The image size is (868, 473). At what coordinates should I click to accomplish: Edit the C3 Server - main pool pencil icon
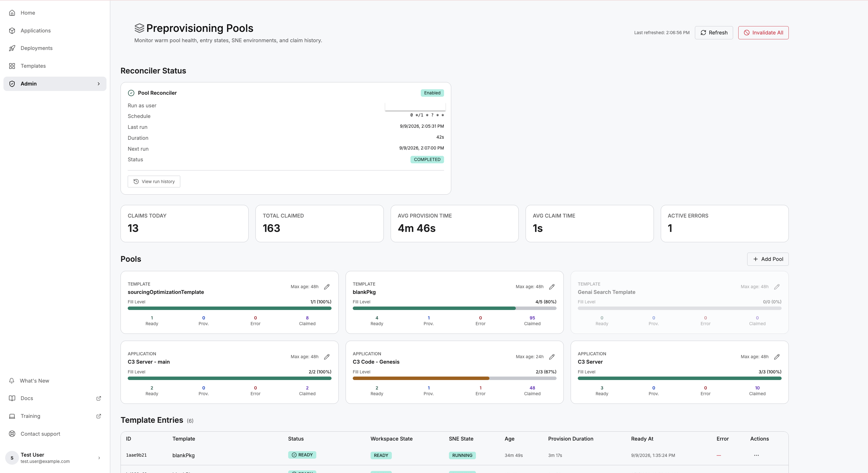click(x=327, y=357)
